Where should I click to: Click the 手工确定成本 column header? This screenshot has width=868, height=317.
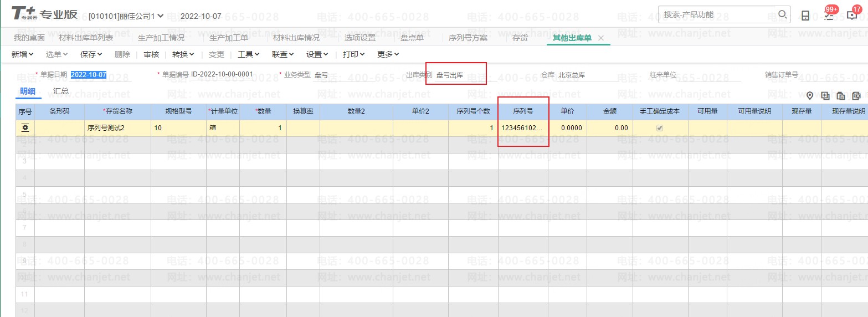click(x=660, y=111)
